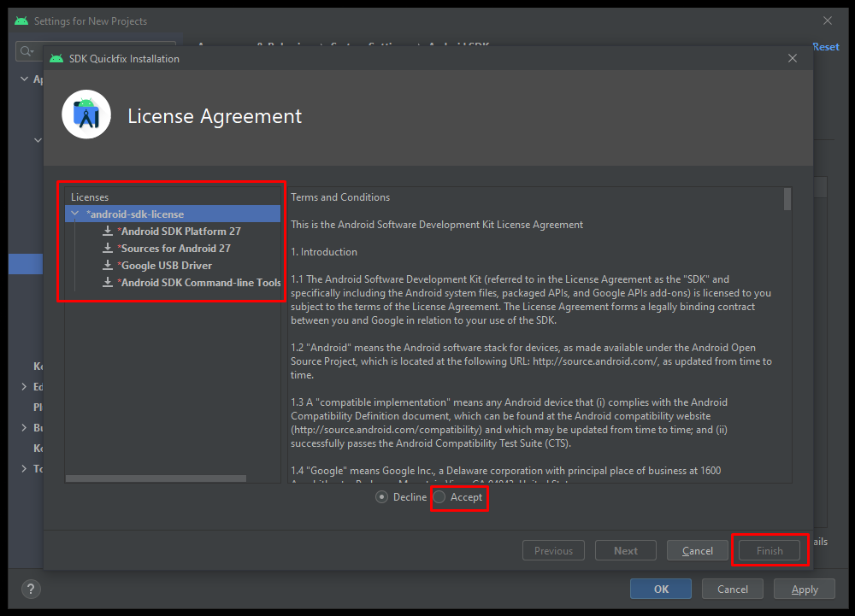
Task: Click the Terms and Conditions heading text
Action: pos(340,197)
